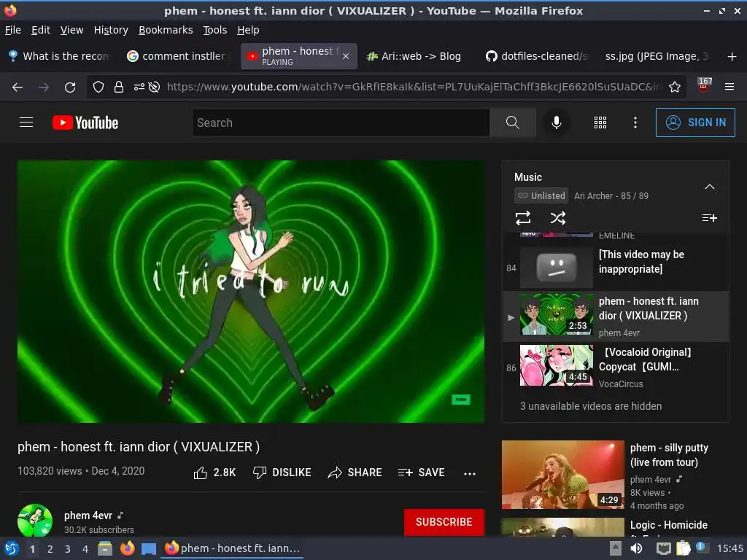Click the URL address bar

pos(414,87)
